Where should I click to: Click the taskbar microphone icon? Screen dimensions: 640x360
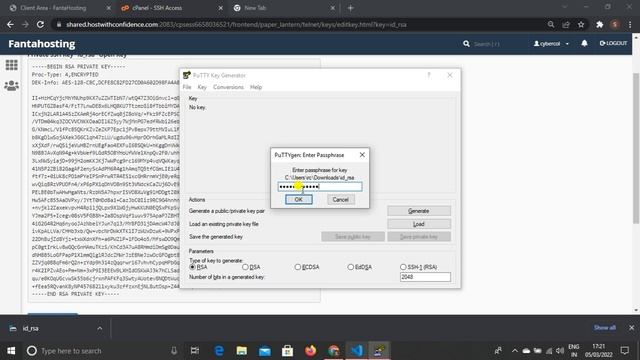[174, 351]
